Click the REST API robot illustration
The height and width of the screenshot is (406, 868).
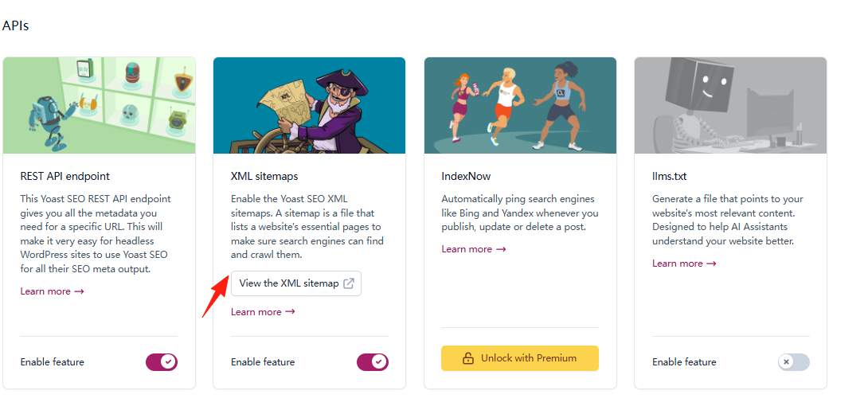tap(100, 105)
